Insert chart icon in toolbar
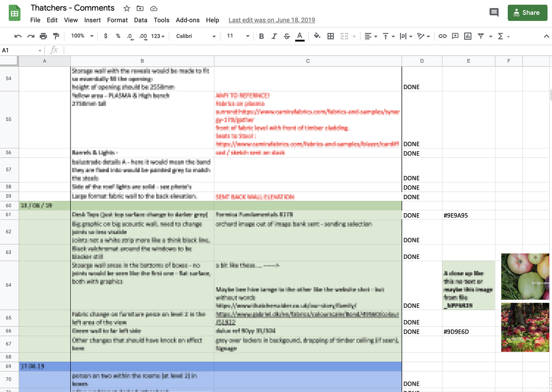The image size is (552, 392). pyautogui.click(x=468, y=36)
